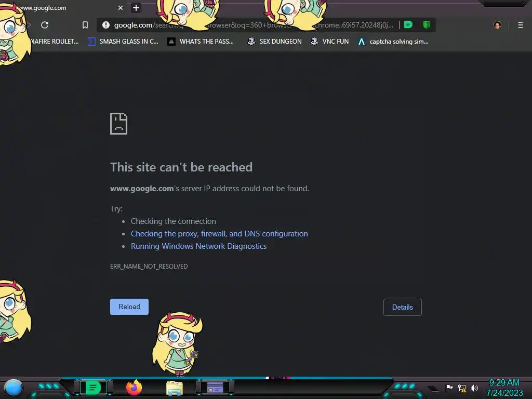Click the volume speaker tray icon
This screenshot has height=399, width=532.
coord(474,388)
